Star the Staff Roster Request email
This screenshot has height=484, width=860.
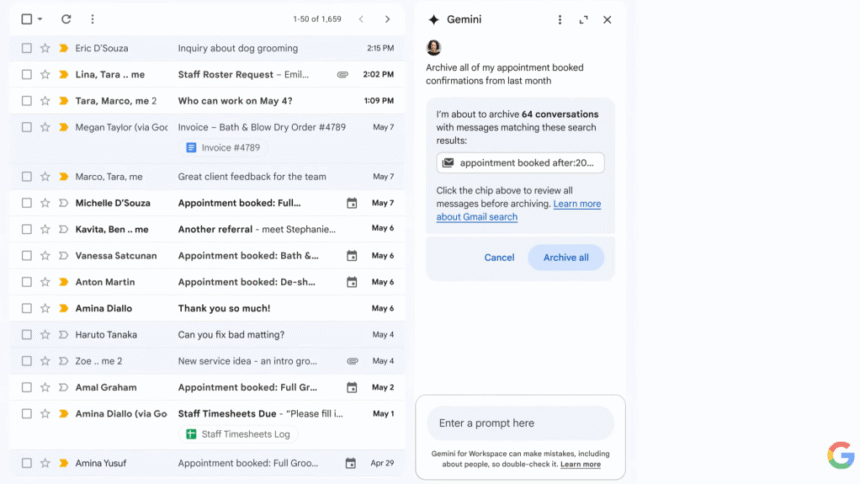point(45,75)
